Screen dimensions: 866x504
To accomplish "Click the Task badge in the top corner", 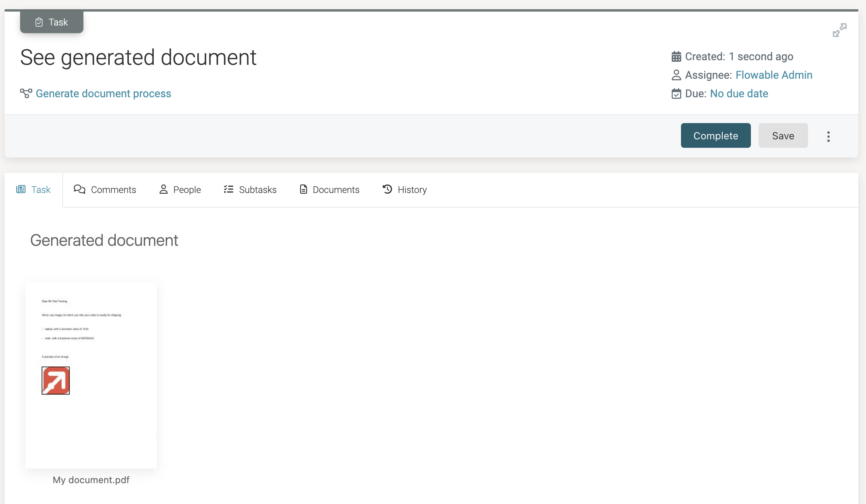I will [x=52, y=22].
